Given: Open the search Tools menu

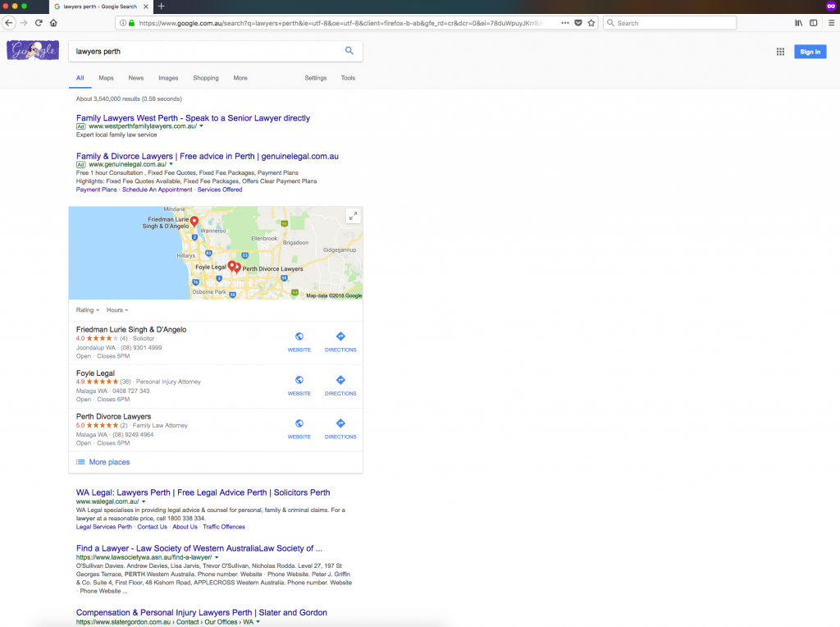Looking at the screenshot, I should pos(348,78).
